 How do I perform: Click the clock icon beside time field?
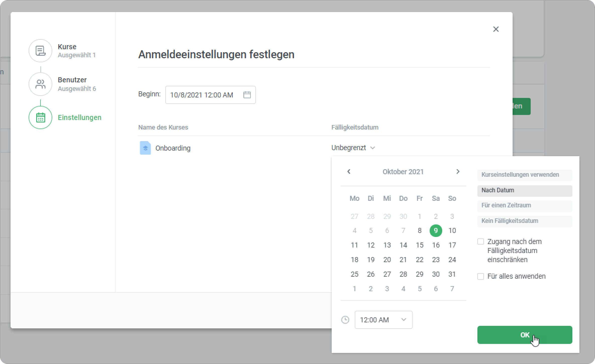tap(345, 320)
